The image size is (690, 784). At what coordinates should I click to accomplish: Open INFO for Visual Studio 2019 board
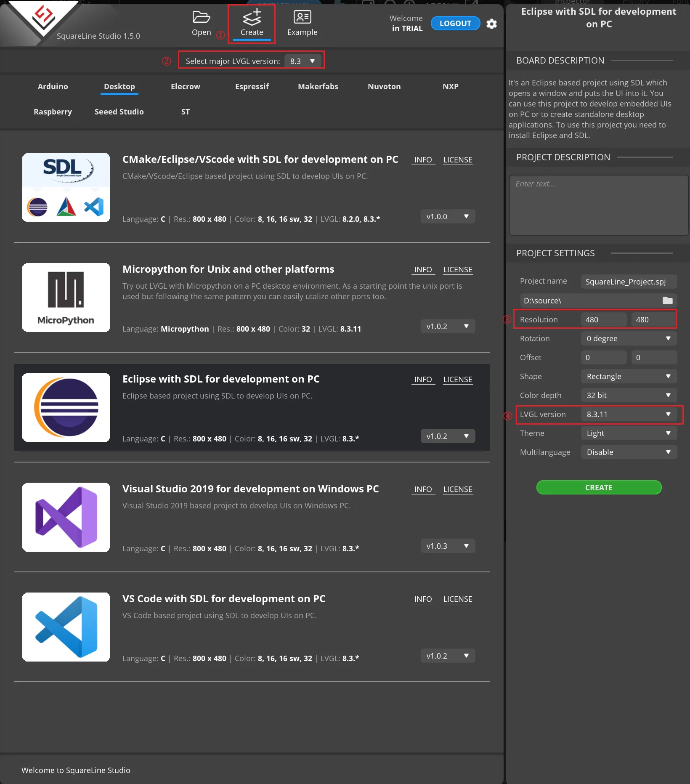point(423,489)
